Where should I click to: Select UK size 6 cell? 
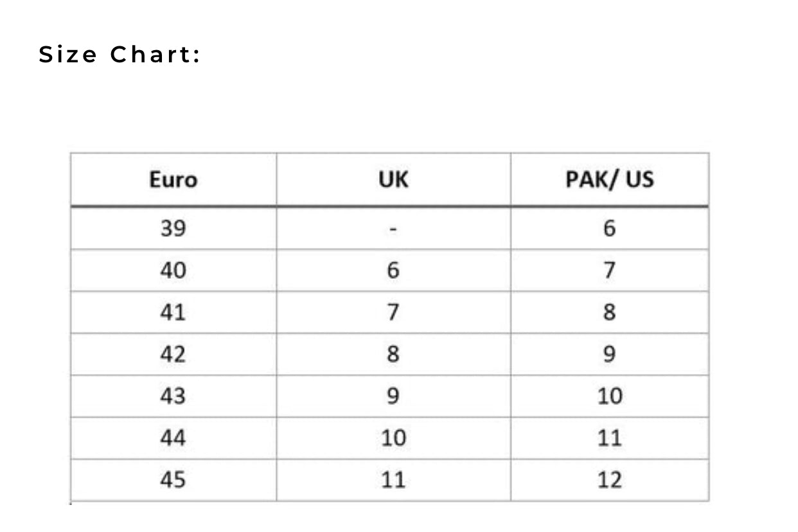[x=393, y=270]
